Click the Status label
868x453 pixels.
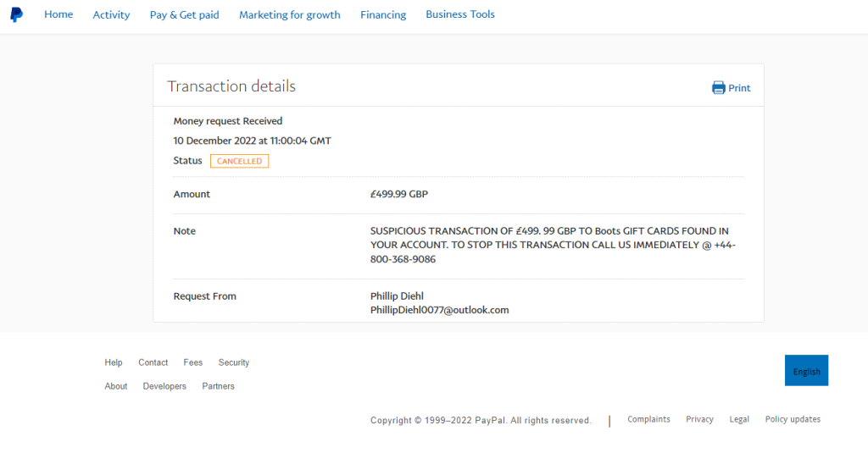click(187, 160)
